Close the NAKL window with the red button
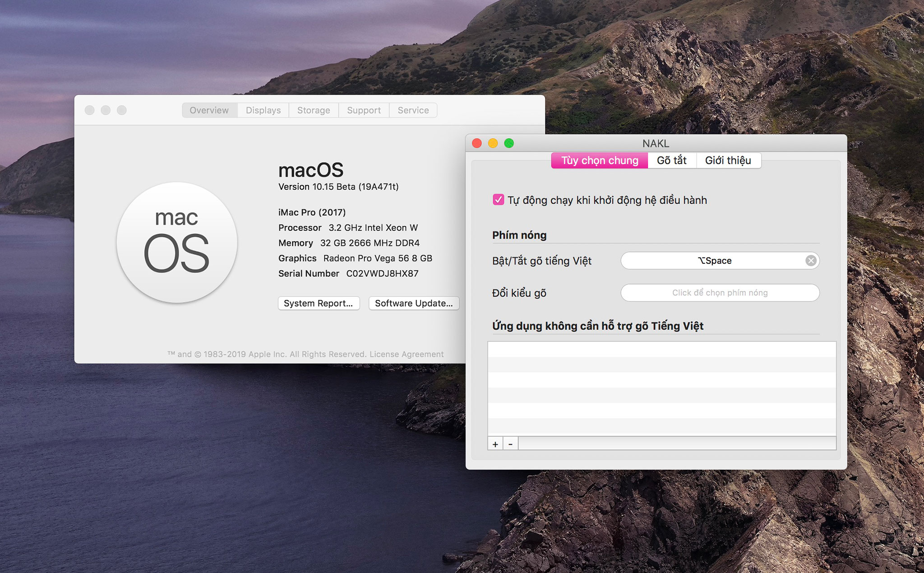Screen dimensions: 924x573 tap(477, 143)
